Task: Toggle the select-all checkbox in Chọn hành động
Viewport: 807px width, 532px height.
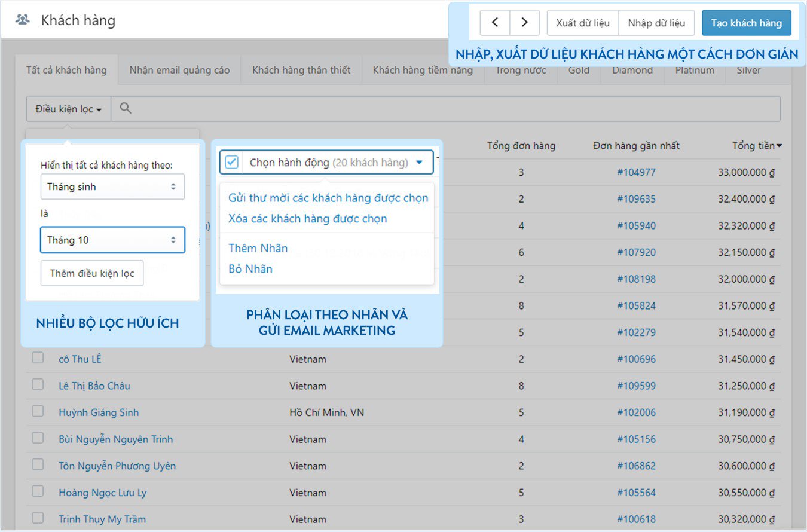Action: [x=232, y=162]
